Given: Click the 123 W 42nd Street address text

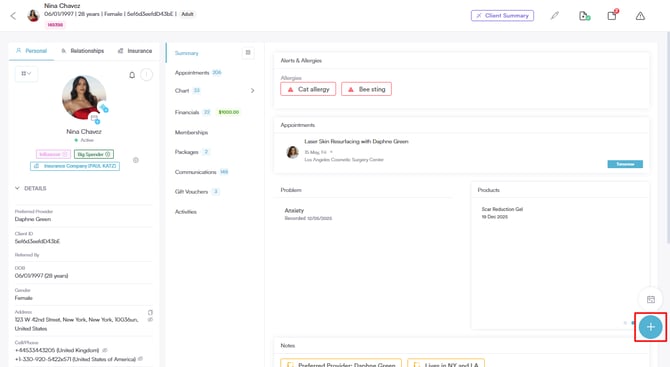Looking at the screenshot, I should tap(76, 324).
